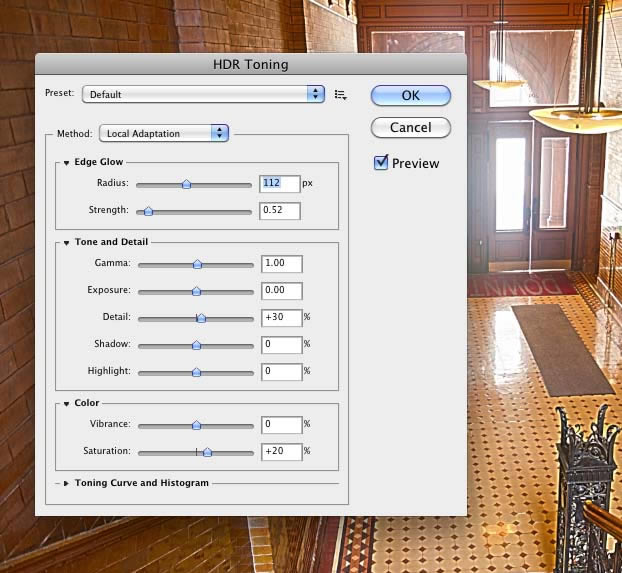Open the Preset dropdown showing Default
The height and width of the screenshot is (573, 622).
(203, 94)
